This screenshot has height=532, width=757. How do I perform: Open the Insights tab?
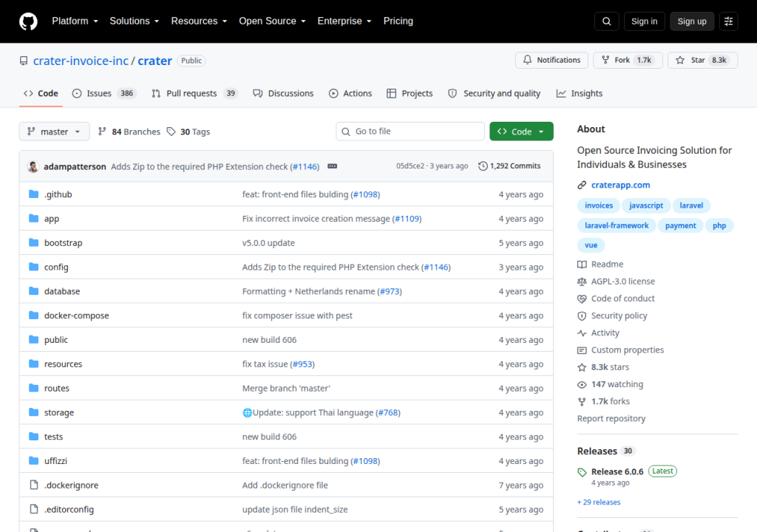point(580,93)
